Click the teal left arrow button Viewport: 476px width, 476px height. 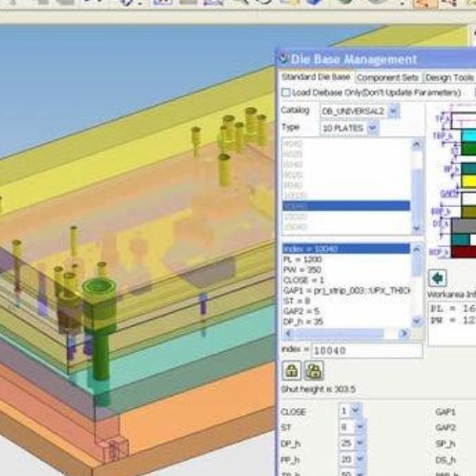click(x=438, y=279)
